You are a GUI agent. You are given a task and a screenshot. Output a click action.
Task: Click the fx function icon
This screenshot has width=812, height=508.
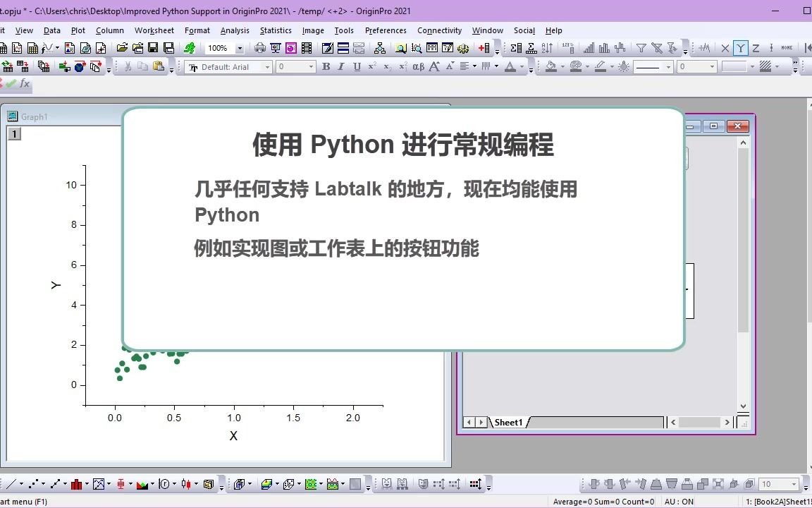[x=25, y=83]
